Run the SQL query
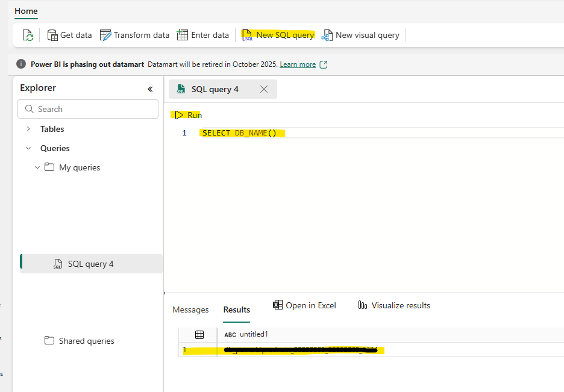The image size is (564, 392). click(188, 115)
